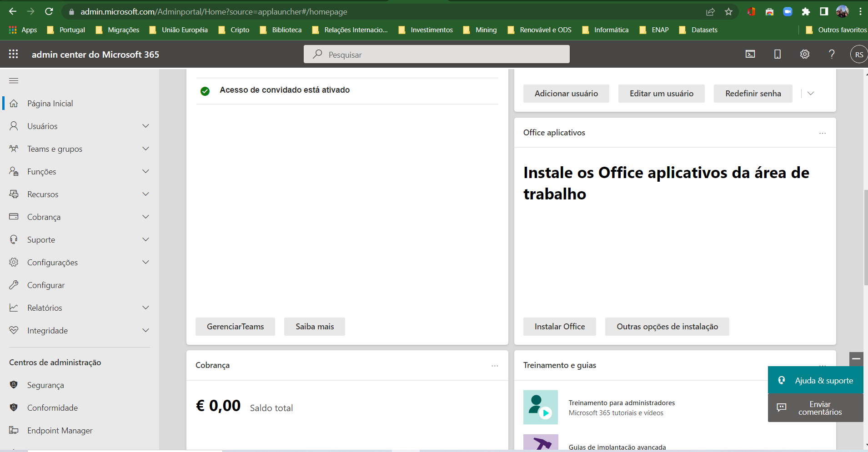Open Cobrança card more options ellipsis
868x452 pixels.
click(x=495, y=366)
